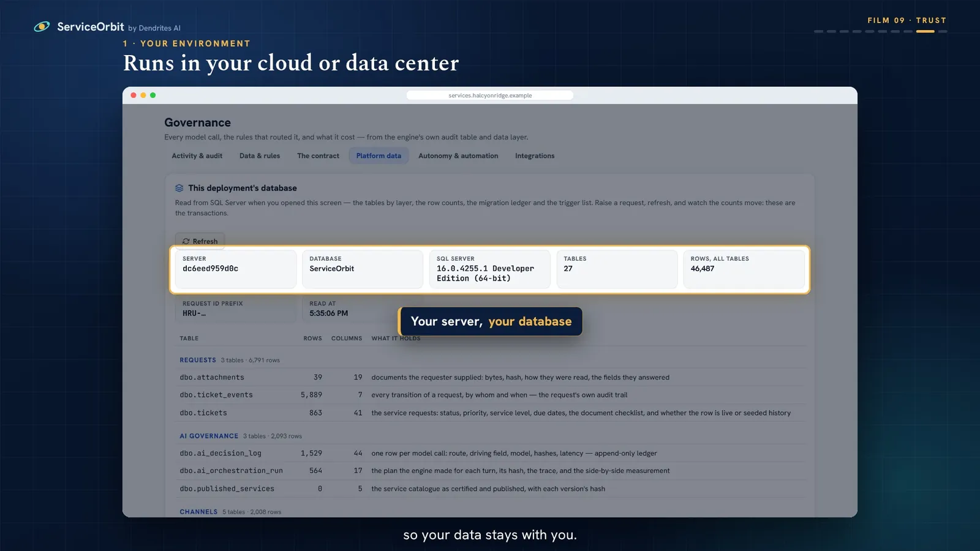This screenshot has height=551, width=980.
Task: Click the Refresh button
Action: click(x=200, y=241)
